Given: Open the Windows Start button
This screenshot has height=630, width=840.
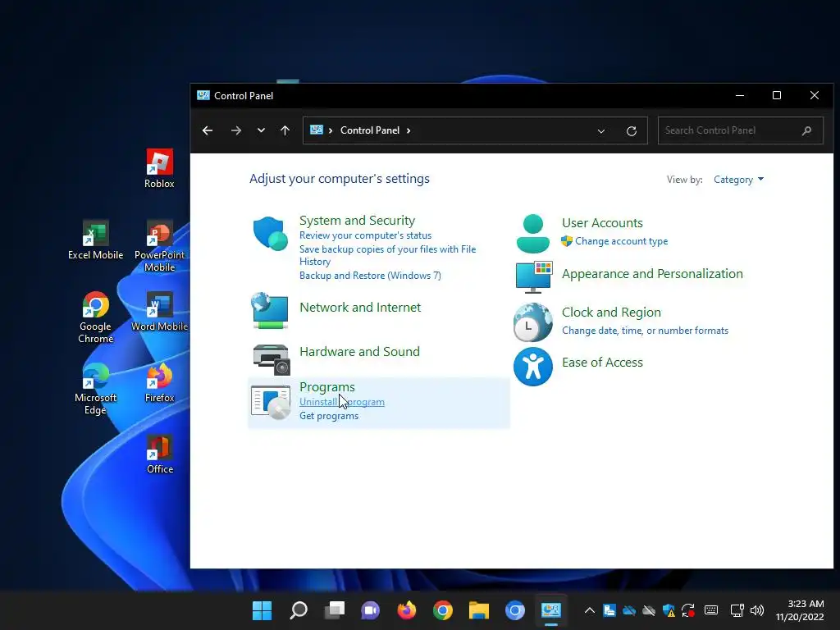Looking at the screenshot, I should [262, 610].
